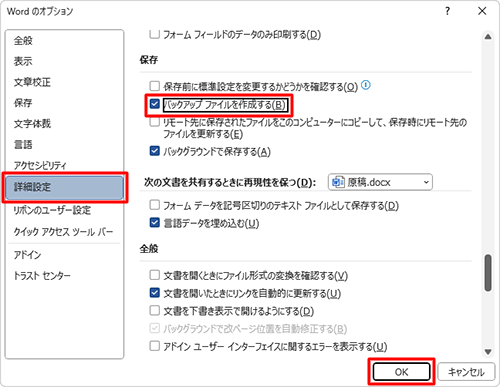Select 保存 category in left list
The width and height of the screenshot is (500, 387).
pos(64,103)
